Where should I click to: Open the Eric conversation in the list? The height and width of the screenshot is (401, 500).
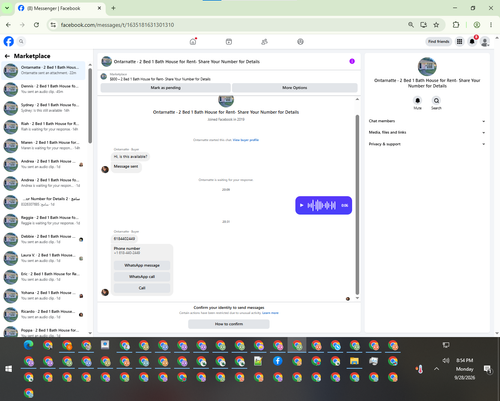(43, 277)
